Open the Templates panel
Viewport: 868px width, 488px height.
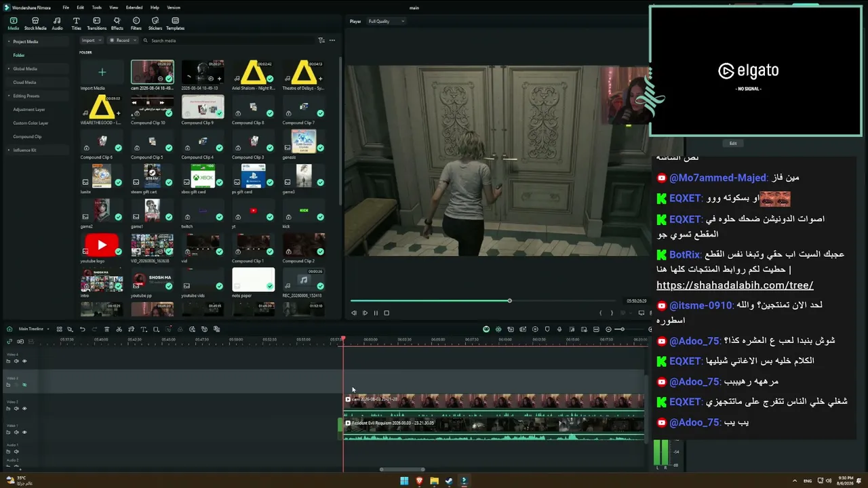point(175,24)
